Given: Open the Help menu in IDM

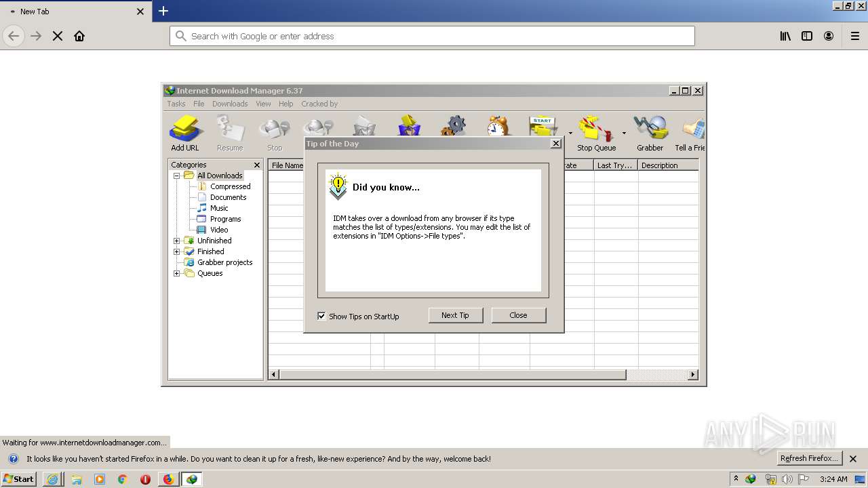Looking at the screenshot, I should tap(286, 104).
